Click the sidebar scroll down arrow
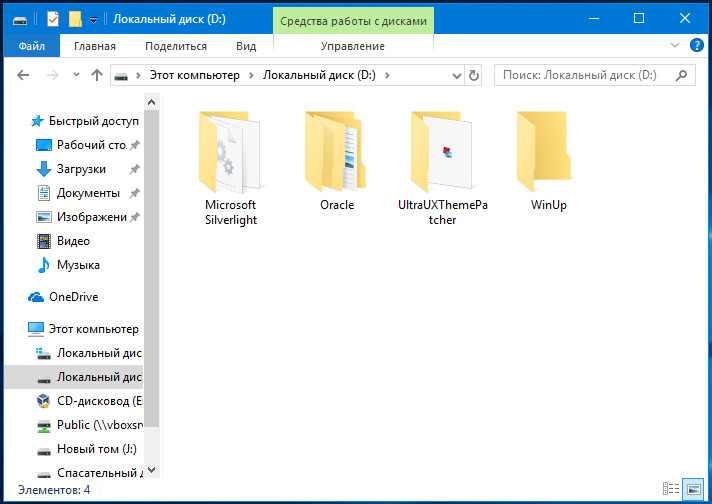This screenshot has width=712, height=504. click(152, 470)
